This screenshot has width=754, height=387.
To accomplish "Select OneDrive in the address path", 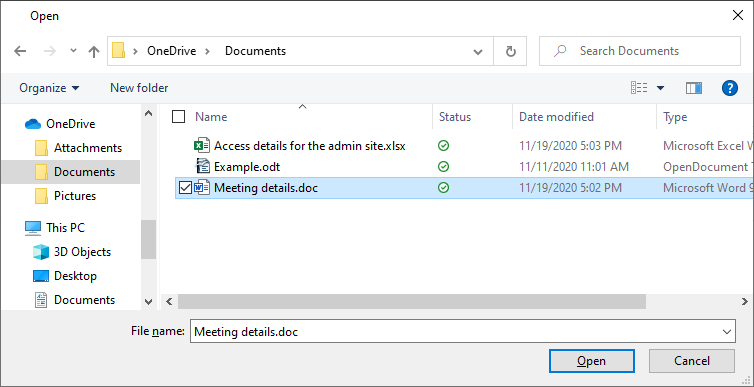I will (172, 51).
